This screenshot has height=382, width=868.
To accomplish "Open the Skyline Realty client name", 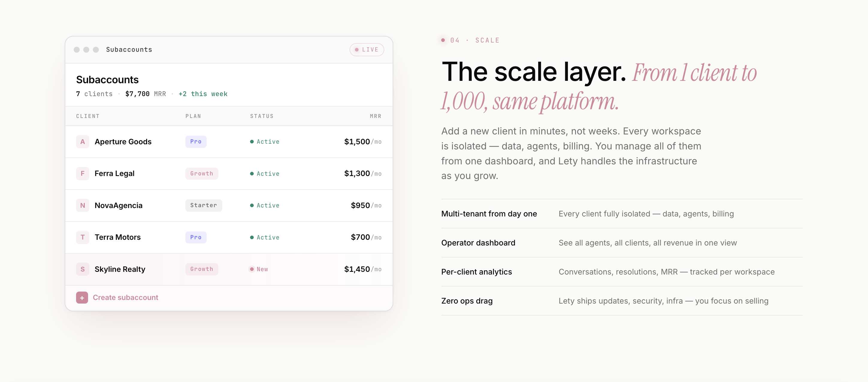I will (120, 269).
